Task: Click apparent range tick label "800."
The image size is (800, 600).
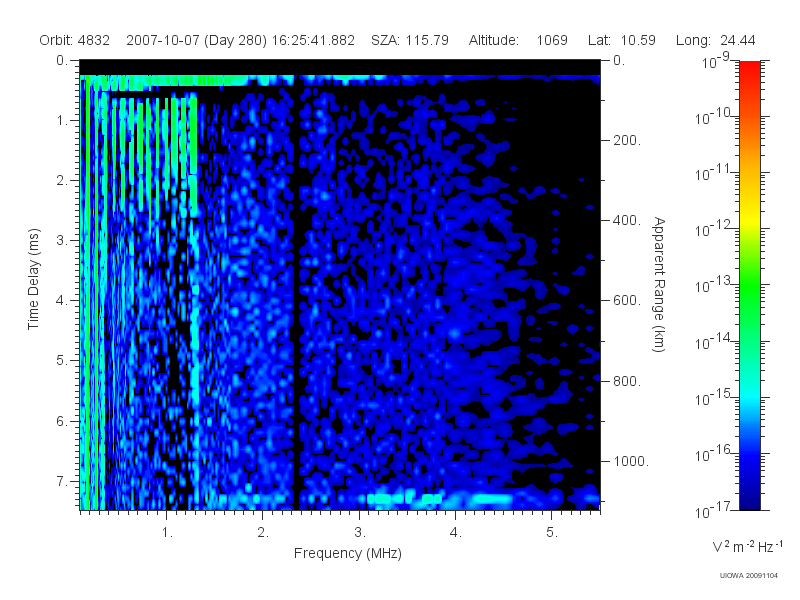Action: click(x=627, y=382)
